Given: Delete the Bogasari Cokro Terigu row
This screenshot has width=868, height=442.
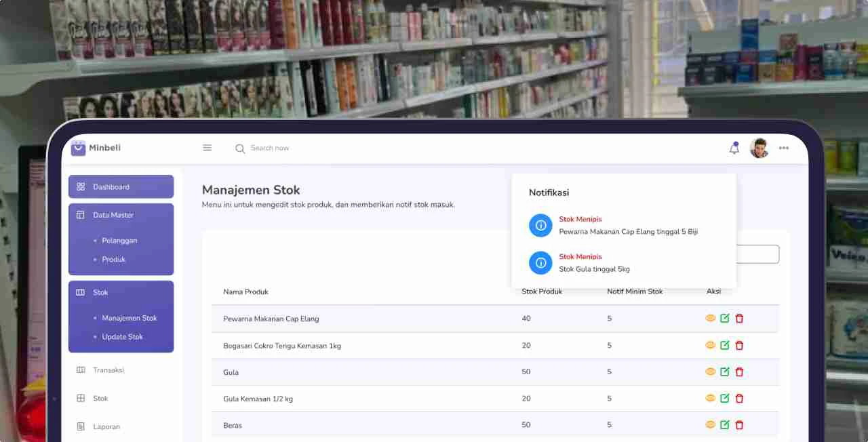Looking at the screenshot, I should [739, 345].
